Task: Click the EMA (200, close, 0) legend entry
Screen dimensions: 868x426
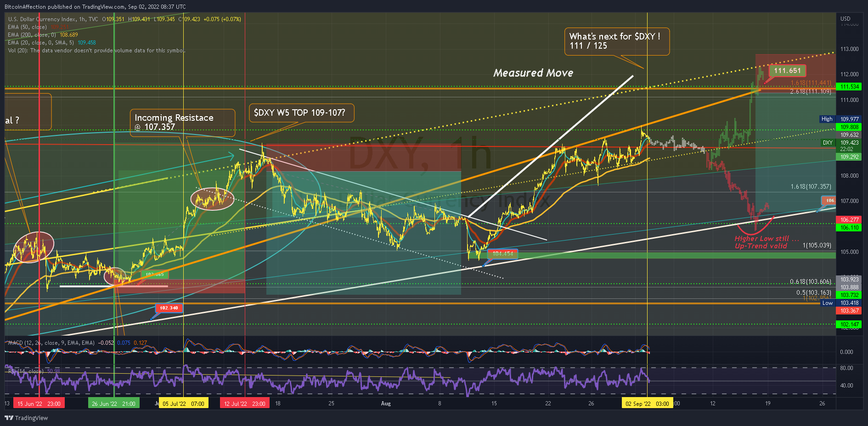Action: tap(32, 35)
